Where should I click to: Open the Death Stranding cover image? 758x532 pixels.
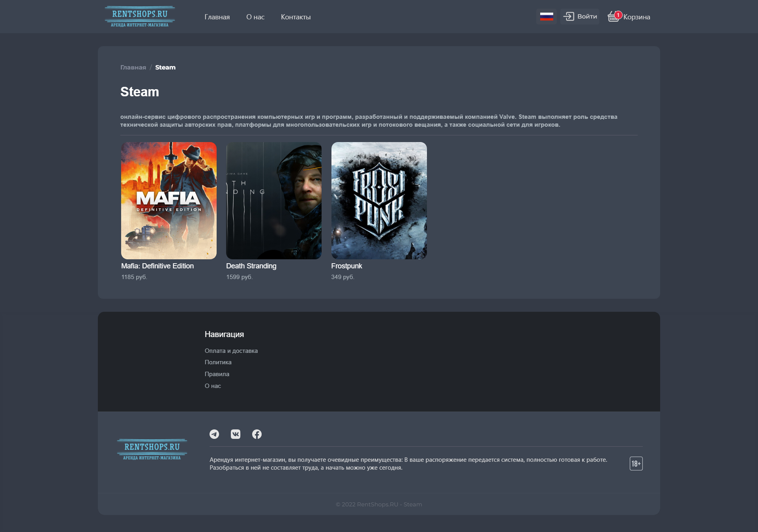[x=274, y=200]
